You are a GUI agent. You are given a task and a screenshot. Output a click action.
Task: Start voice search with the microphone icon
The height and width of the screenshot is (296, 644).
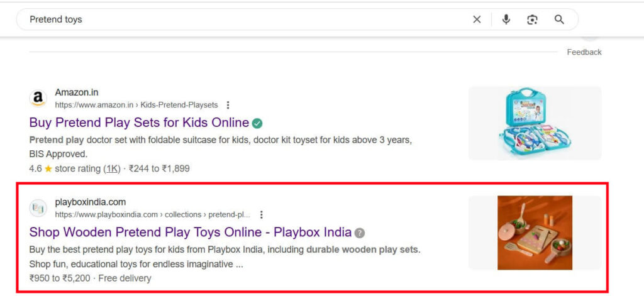click(506, 19)
